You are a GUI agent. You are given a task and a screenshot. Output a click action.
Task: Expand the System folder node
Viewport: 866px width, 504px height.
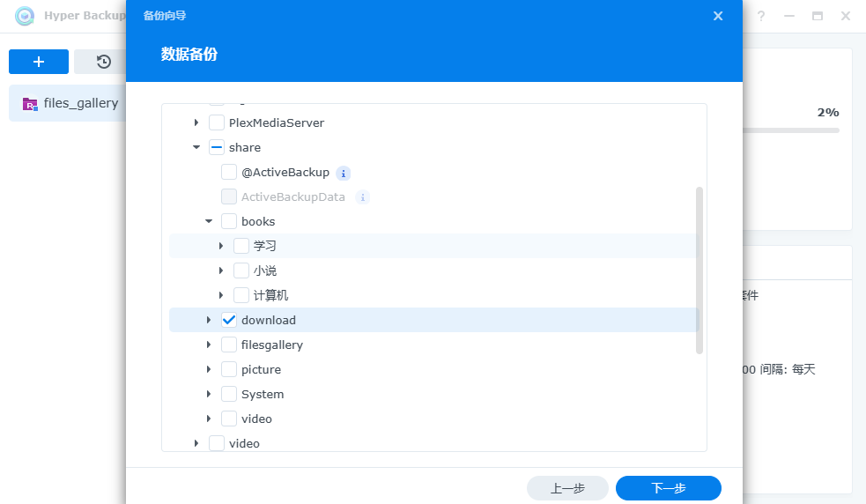209,394
